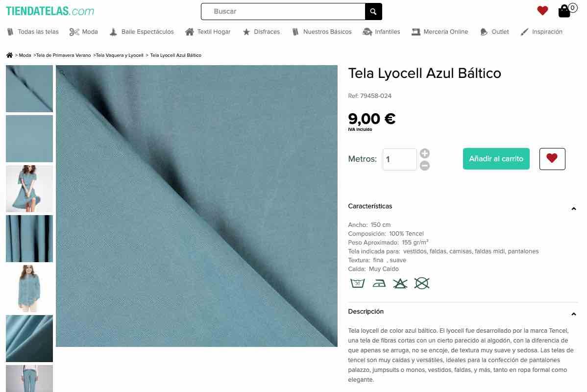The image size is (587, 392).
Task: Add product to favorites heart button
Action: coord(552,159)
